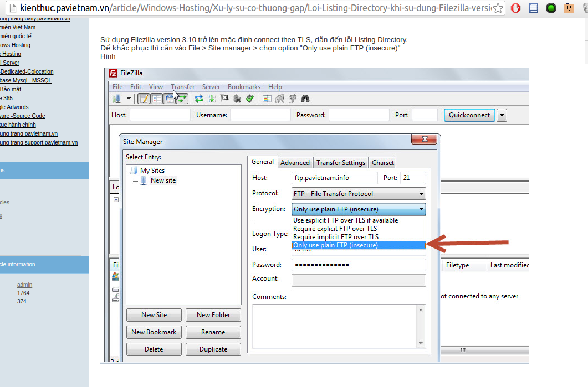The width and height of the screenshot is (588, 387).
Task: Open the Quickconnect history dropdown arrow
Action: click(x=502, y=115)
